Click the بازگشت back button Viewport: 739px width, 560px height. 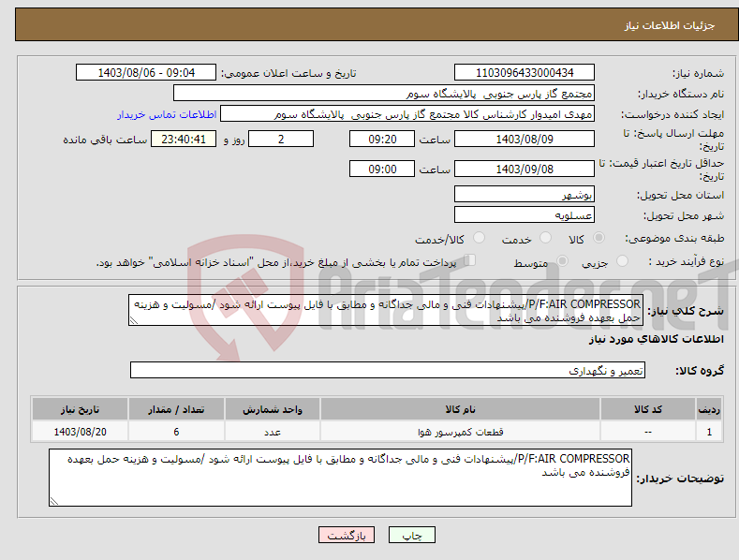click(347, 535)
